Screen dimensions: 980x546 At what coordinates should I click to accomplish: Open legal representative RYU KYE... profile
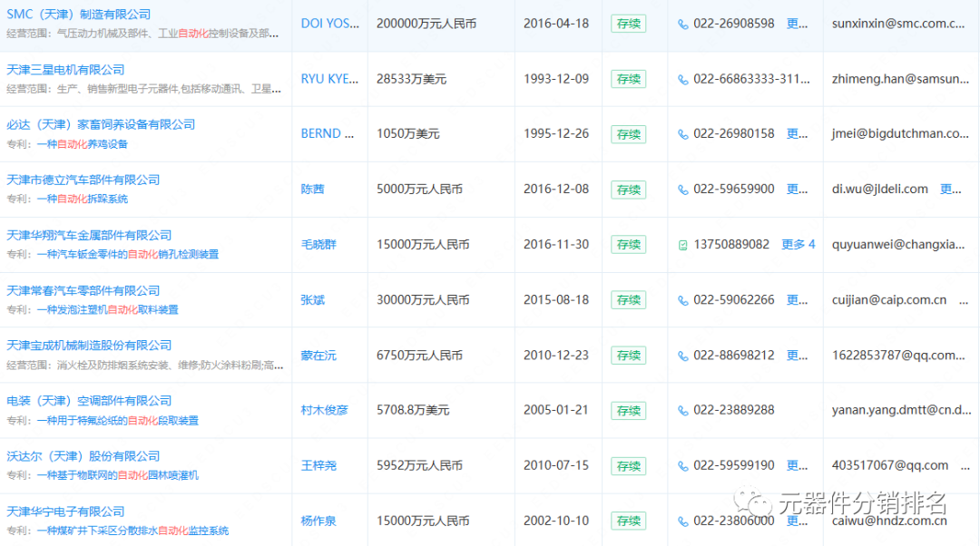pos(329,79)
